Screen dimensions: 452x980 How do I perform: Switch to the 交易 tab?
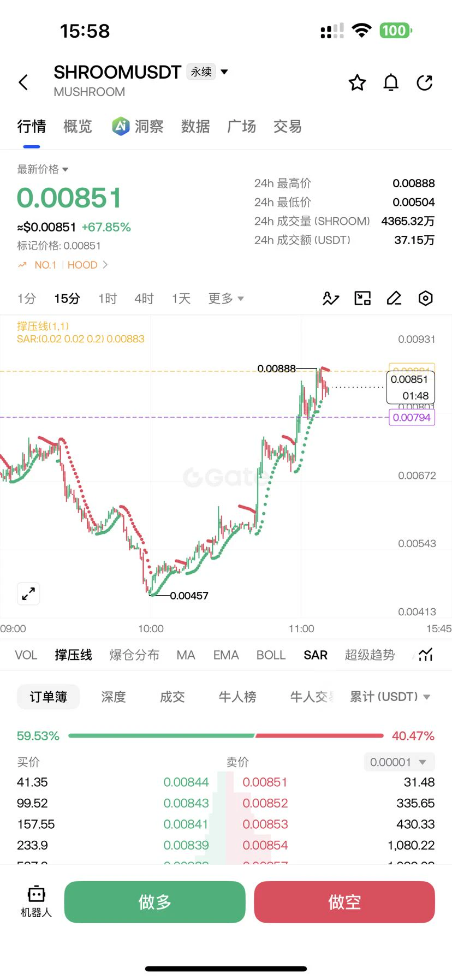click(288, 126)
